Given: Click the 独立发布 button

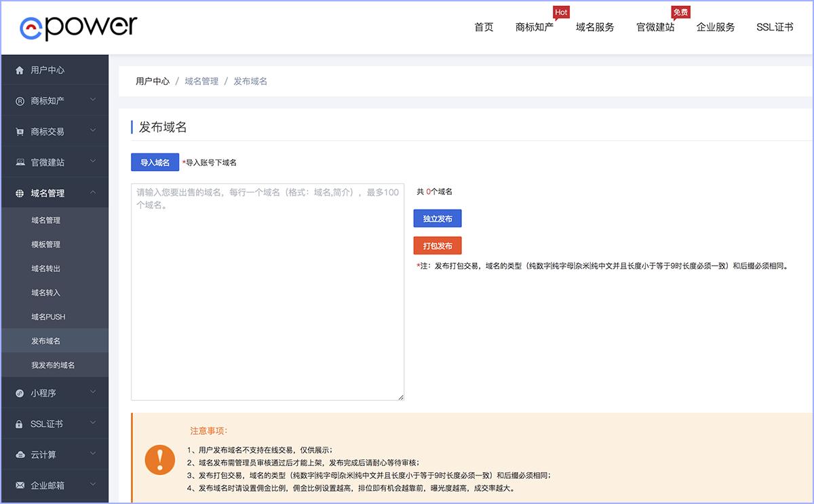Looking at the screenshot, I should point(437,218).
